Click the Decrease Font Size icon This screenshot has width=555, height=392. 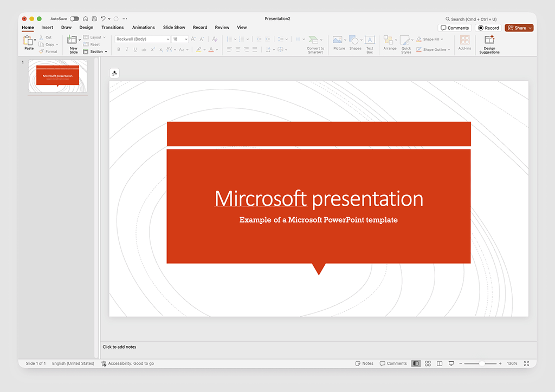click(202, 39)
